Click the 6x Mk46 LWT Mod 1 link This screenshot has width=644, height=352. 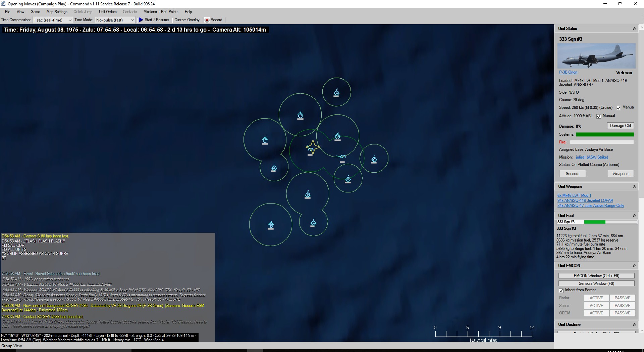[x=574, y=195]
